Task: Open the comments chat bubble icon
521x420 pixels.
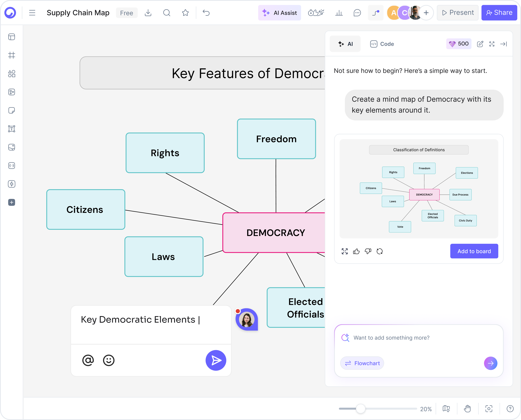Action: point(357,13)
